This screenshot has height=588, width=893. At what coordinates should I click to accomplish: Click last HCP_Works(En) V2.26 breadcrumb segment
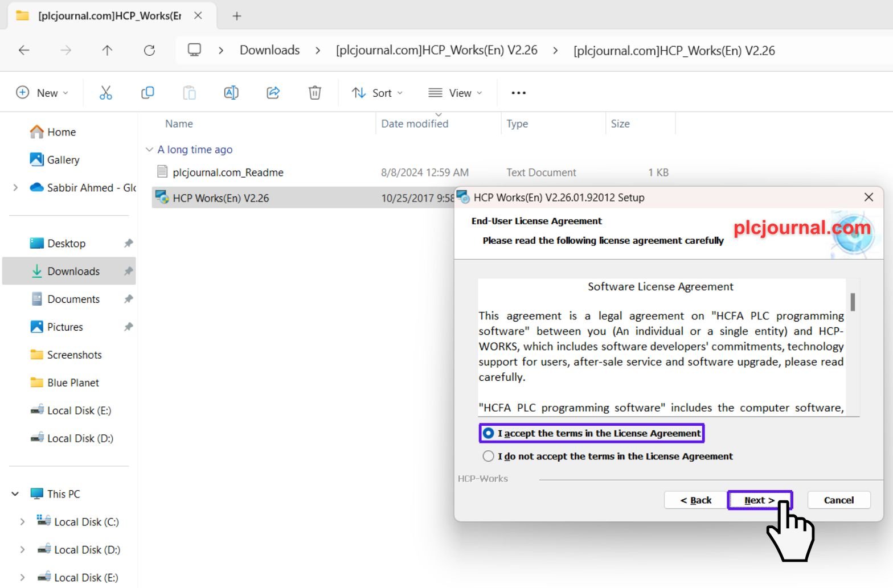(x=674, y=50)
